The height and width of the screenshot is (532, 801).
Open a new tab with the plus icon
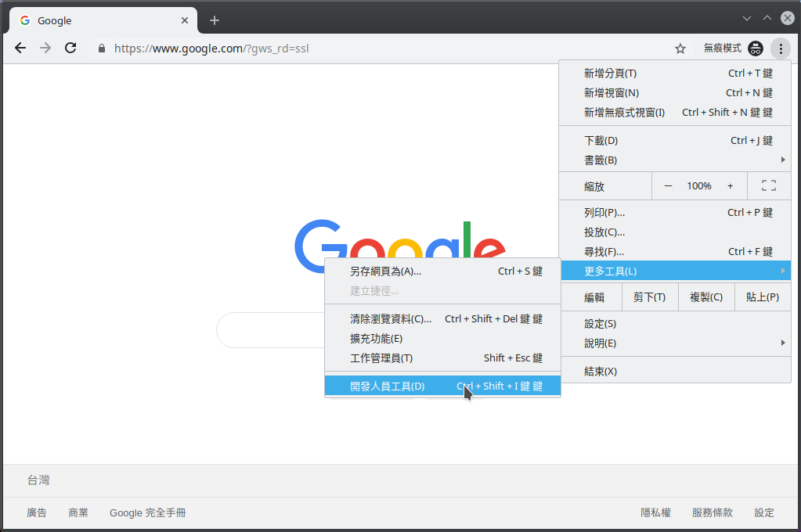click(215, 20)
